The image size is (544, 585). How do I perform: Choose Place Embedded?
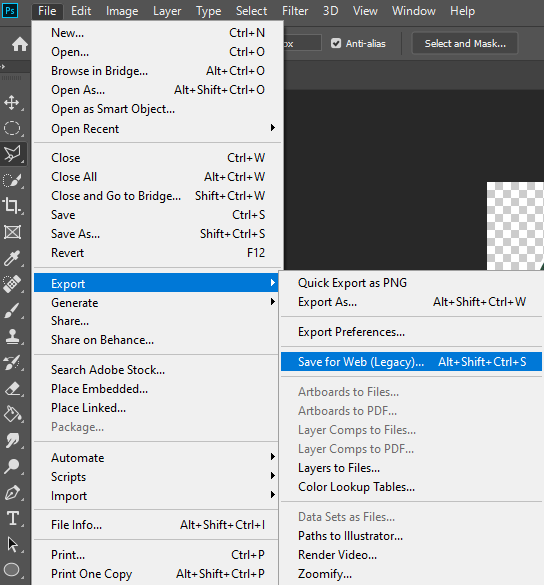[156, 389]
